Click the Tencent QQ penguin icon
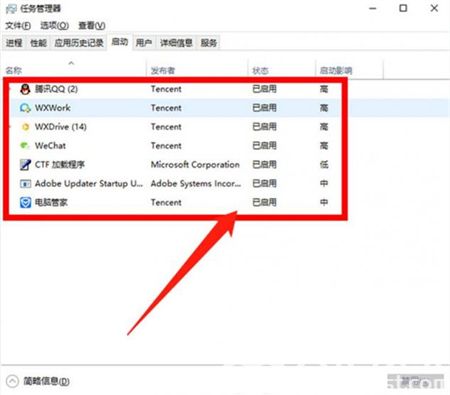 25,89
